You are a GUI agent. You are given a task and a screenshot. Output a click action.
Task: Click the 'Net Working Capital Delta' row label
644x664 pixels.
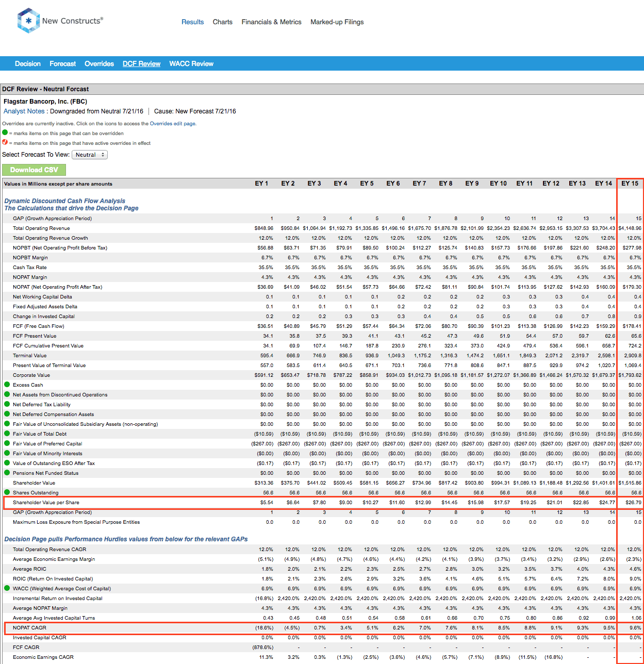(x=42, y=297)
